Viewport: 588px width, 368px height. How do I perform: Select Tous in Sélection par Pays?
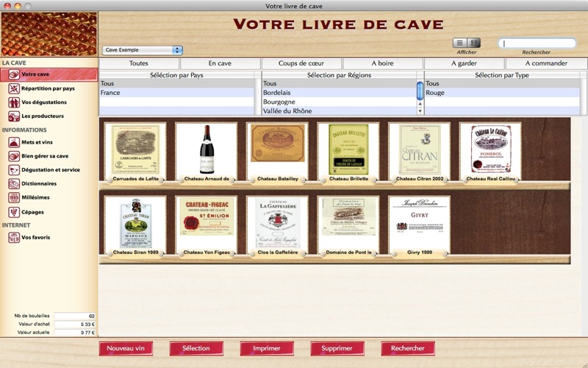(x=176, y=83)
